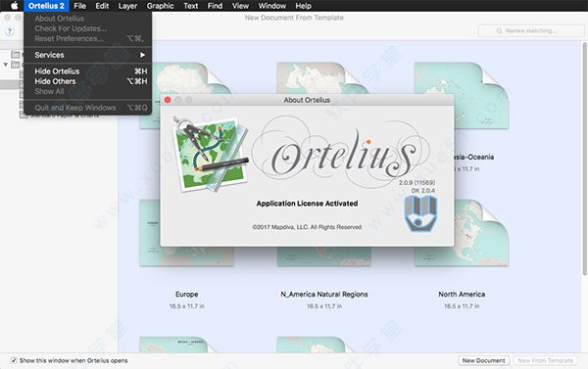This screenshot has height=369, width=588.
Task: Click the Ortelius script logo
Action: click(x=341, y=154)
